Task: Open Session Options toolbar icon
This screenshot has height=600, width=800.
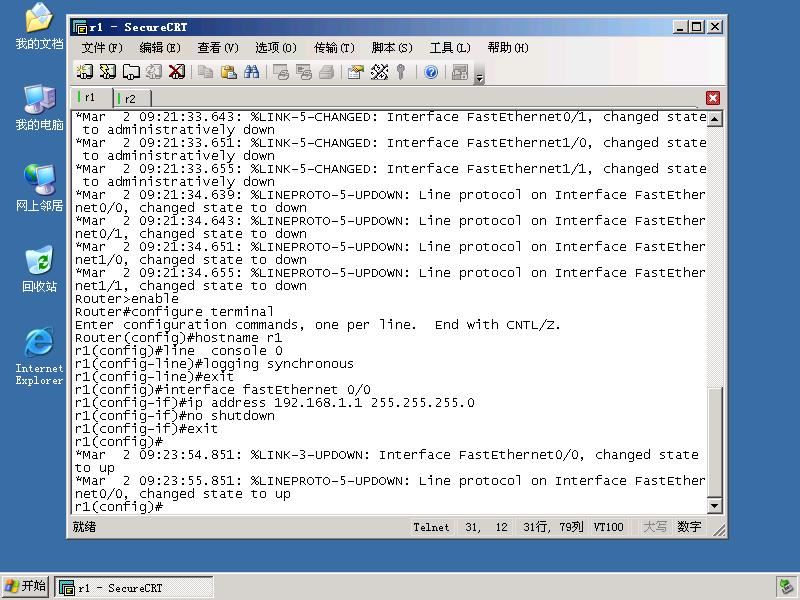Action: 356,72
